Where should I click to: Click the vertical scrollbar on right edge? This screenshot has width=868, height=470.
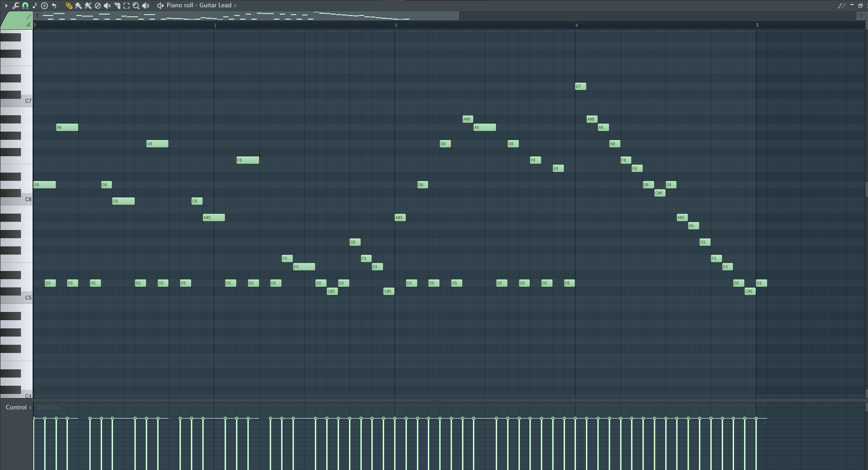866,189
